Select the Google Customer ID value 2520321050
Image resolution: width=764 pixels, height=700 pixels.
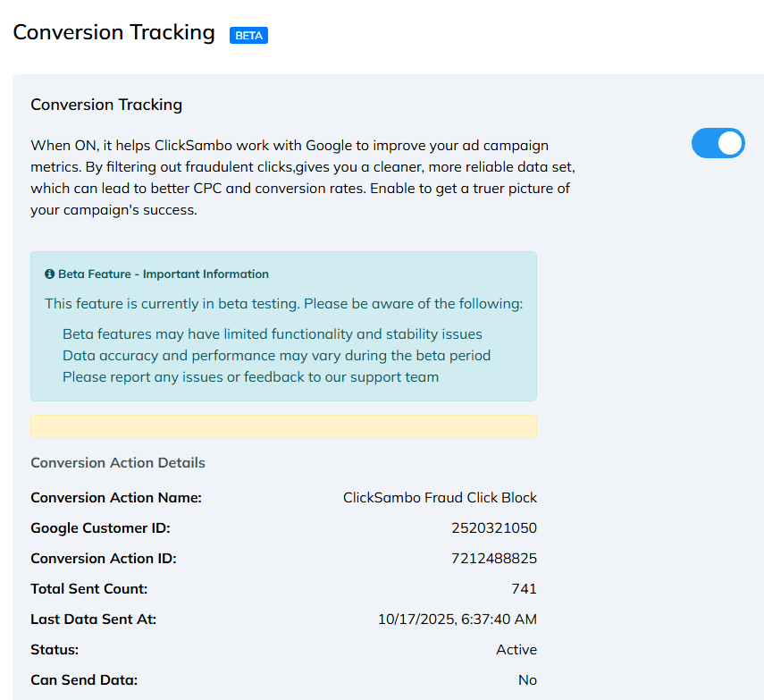494,528
